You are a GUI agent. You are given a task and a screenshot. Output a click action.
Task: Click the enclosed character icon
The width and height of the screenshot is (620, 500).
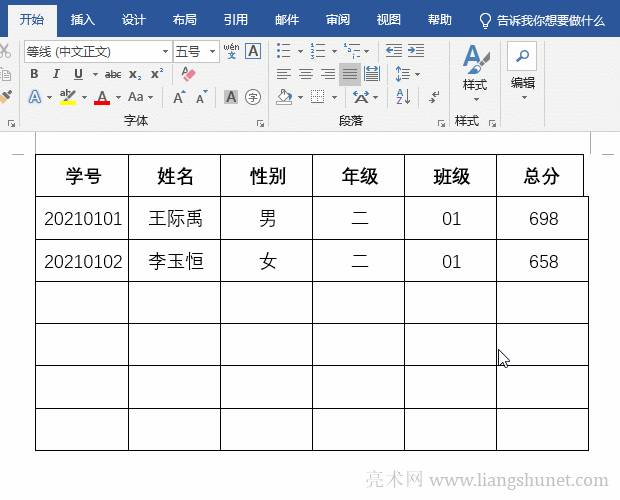click(x=253, y=97)
